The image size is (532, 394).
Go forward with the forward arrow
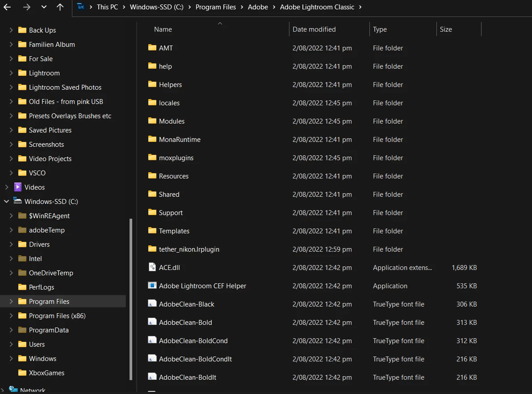(26, 7)
